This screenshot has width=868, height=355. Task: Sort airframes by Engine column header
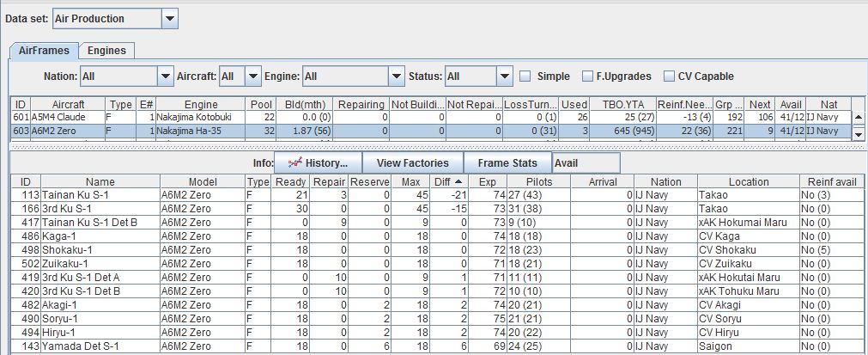click(200, 104)
